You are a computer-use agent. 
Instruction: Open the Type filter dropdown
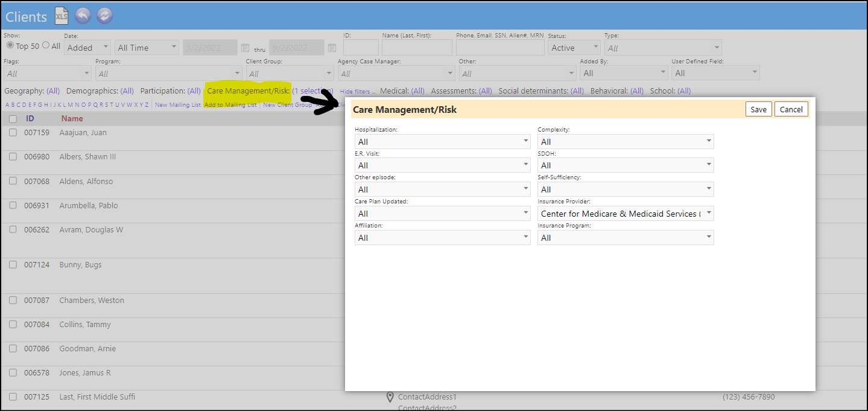663,48
